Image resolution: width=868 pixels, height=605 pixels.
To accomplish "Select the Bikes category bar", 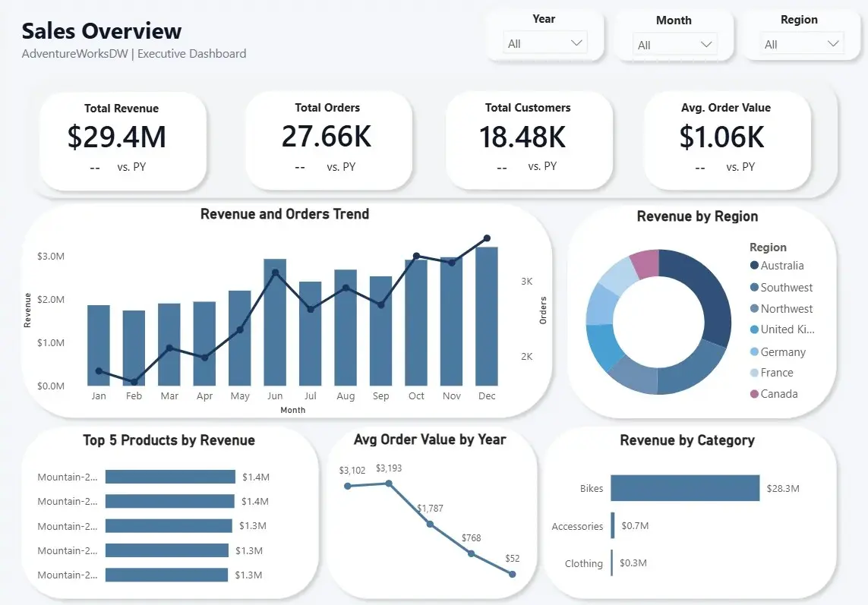I will click(685, 487).
